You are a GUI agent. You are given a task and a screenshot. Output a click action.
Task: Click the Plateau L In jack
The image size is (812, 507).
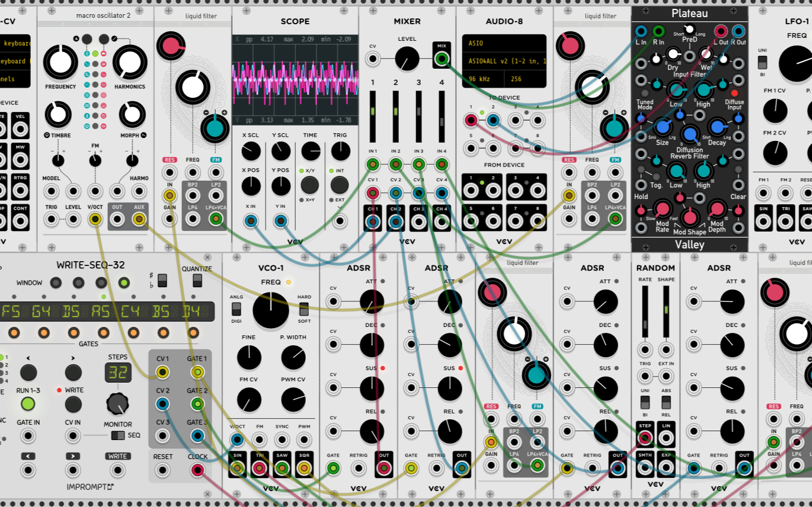(641, 31)
